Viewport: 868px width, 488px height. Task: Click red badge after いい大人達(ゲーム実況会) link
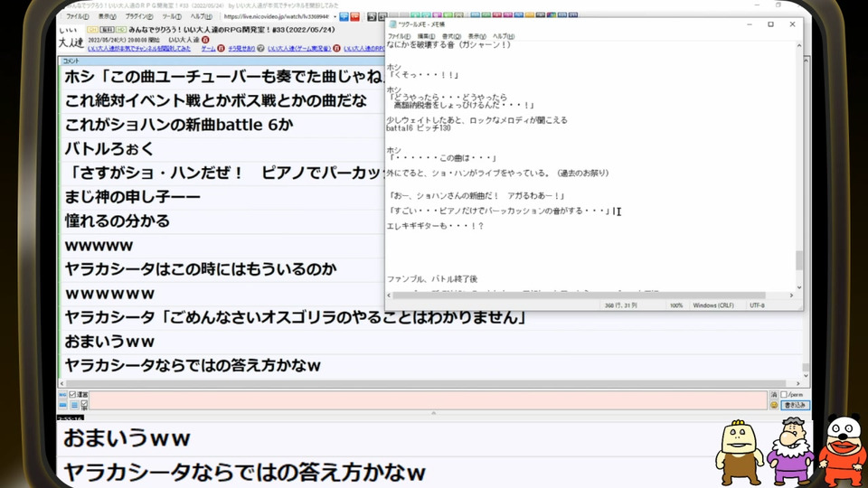click(336, 49)
